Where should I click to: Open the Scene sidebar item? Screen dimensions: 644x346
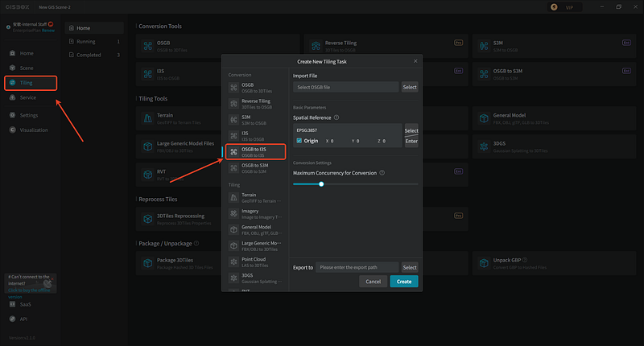pyautogui.click(x=27, y=68)
